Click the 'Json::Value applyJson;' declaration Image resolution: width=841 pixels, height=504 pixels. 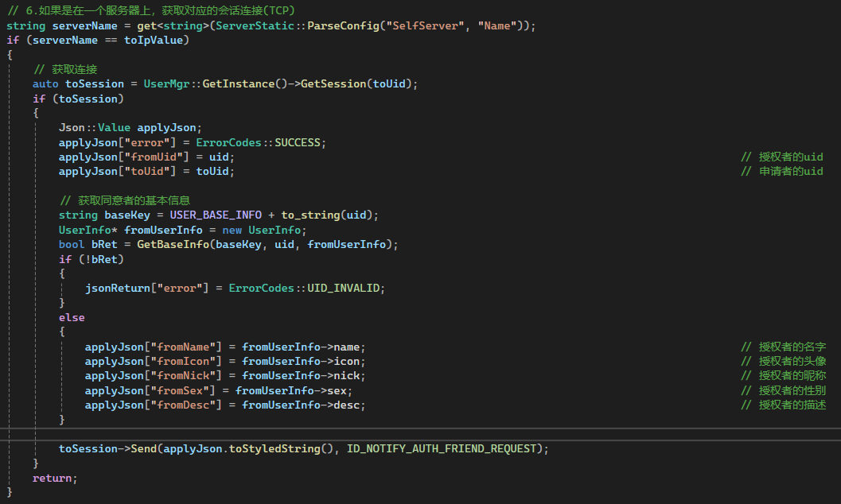click(130, 127)
